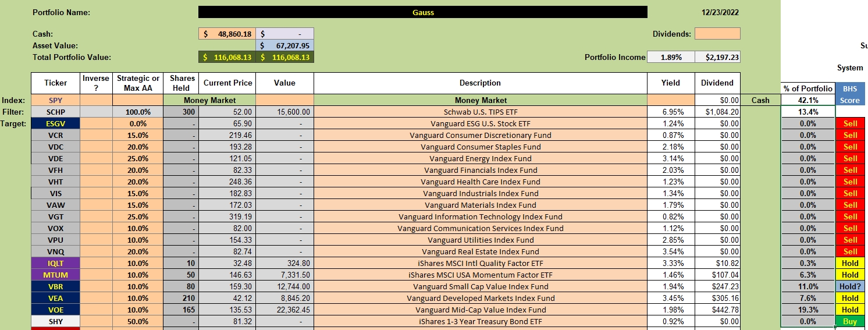Select the Buy score for SHY

coord(850,321)
